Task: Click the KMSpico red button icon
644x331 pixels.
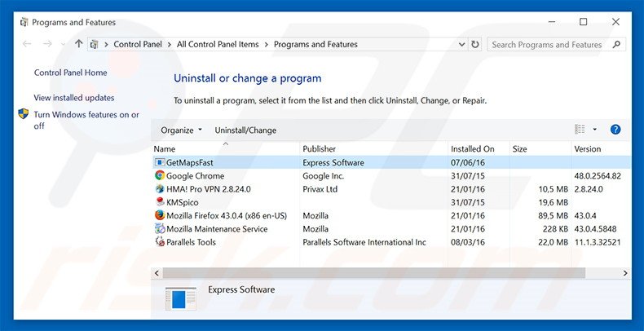Action: point(160,202)
